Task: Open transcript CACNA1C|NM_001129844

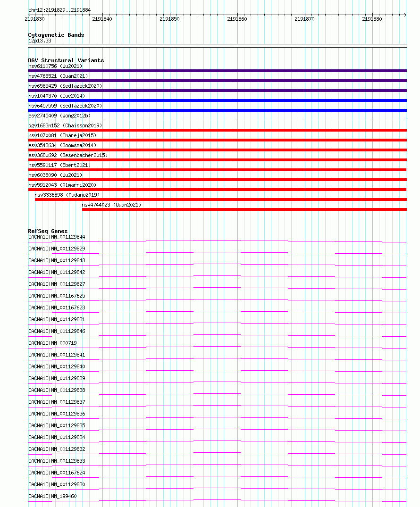Action: pos(57,237)
